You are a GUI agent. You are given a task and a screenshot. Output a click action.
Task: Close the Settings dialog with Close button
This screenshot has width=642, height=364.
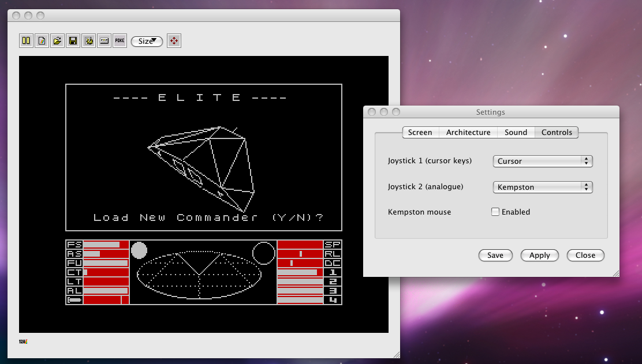[x=585, y=255]
